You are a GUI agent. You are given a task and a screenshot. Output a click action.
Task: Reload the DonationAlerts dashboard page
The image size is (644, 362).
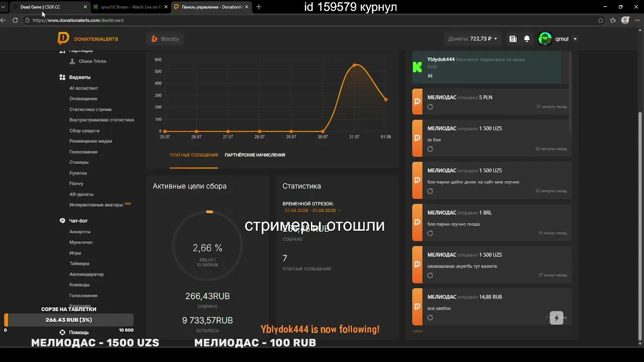(15, 20)
